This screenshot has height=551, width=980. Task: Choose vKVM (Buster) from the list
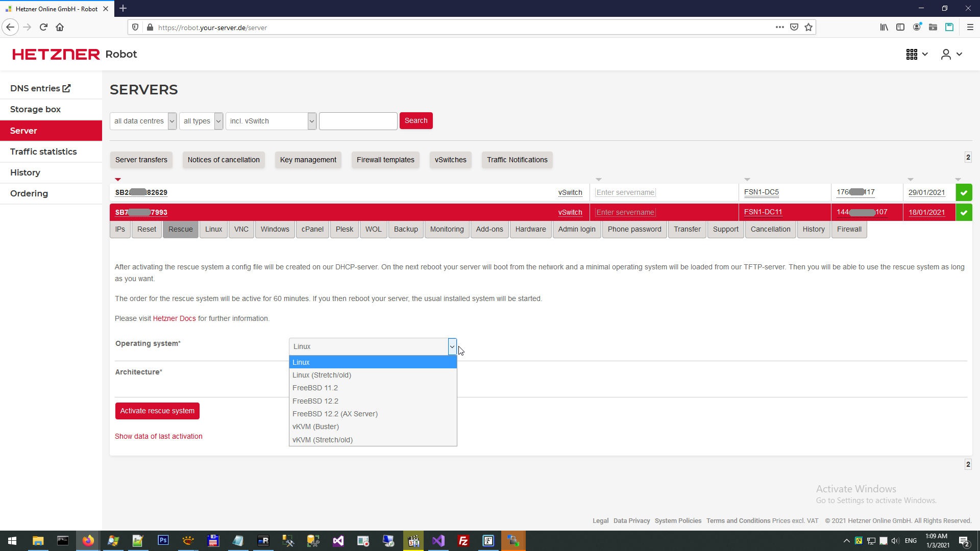(315, 427)
